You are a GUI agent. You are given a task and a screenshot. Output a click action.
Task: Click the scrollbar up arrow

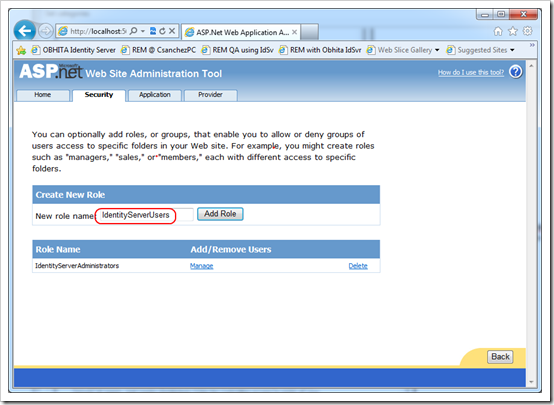point(531,66)
